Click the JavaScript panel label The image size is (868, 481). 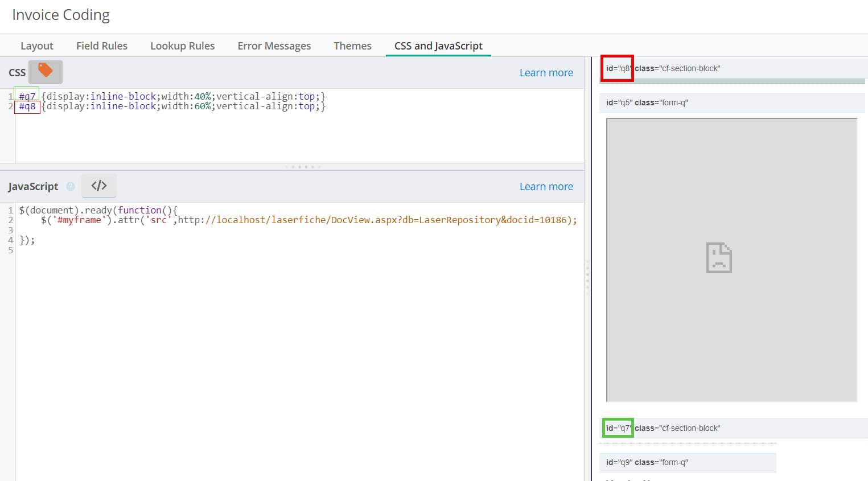click(33, 187)
